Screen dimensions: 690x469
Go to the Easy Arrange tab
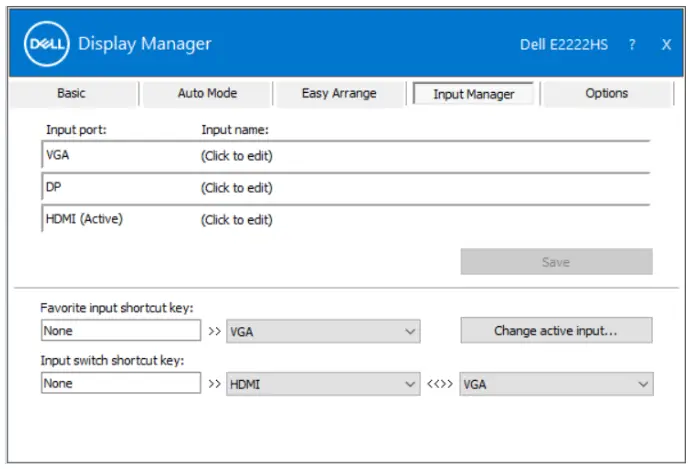(339, 93)
